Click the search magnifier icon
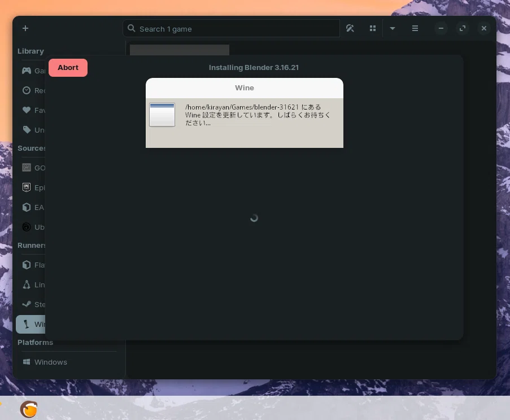The width and height of the screenshot is (510, 420). (132, 28)
